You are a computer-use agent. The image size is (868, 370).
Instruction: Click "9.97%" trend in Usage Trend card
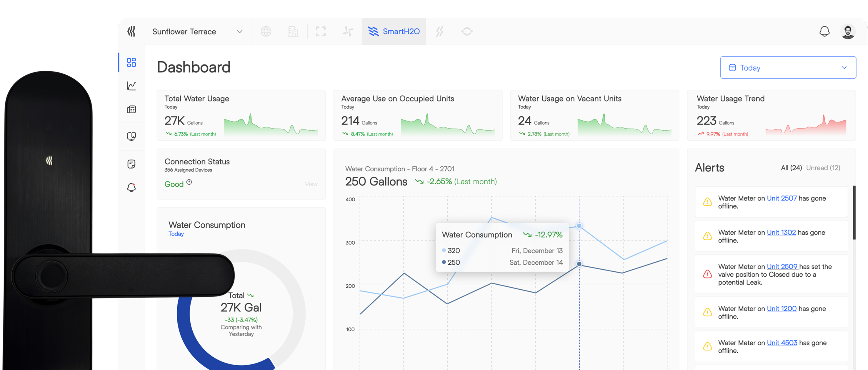713,134
